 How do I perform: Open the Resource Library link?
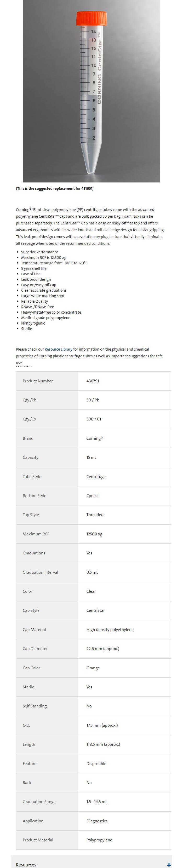58,350
